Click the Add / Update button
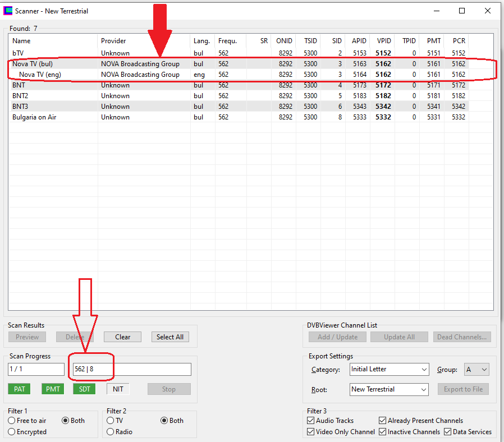Image resolution: width=504 pixels, height=442 pixels. pyautogui.click(x=337, y=337)
